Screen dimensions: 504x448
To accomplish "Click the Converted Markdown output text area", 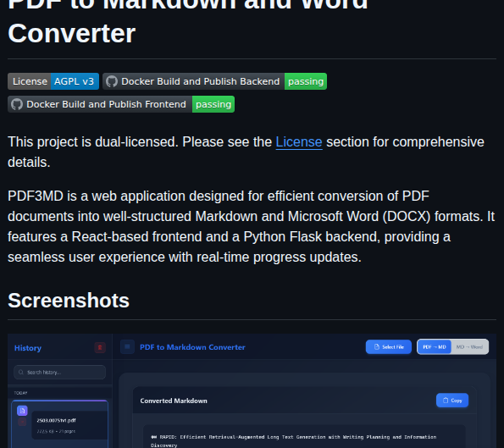I will 304,436.
